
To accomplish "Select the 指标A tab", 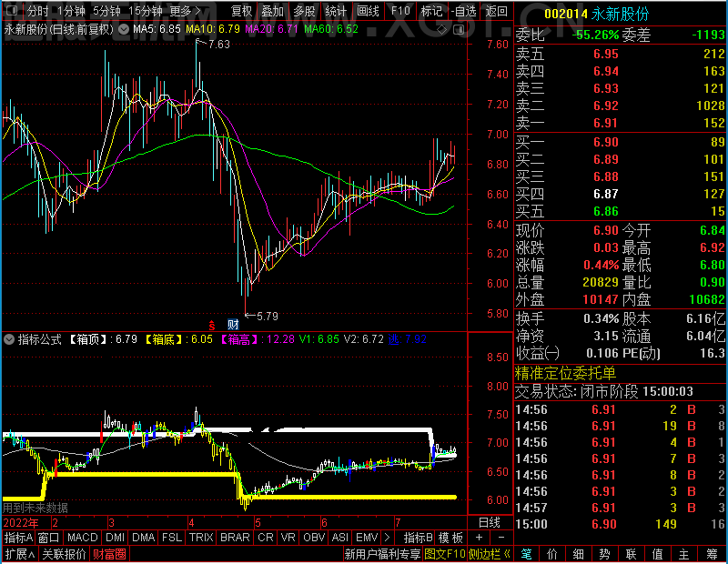I will coord(18,538).
